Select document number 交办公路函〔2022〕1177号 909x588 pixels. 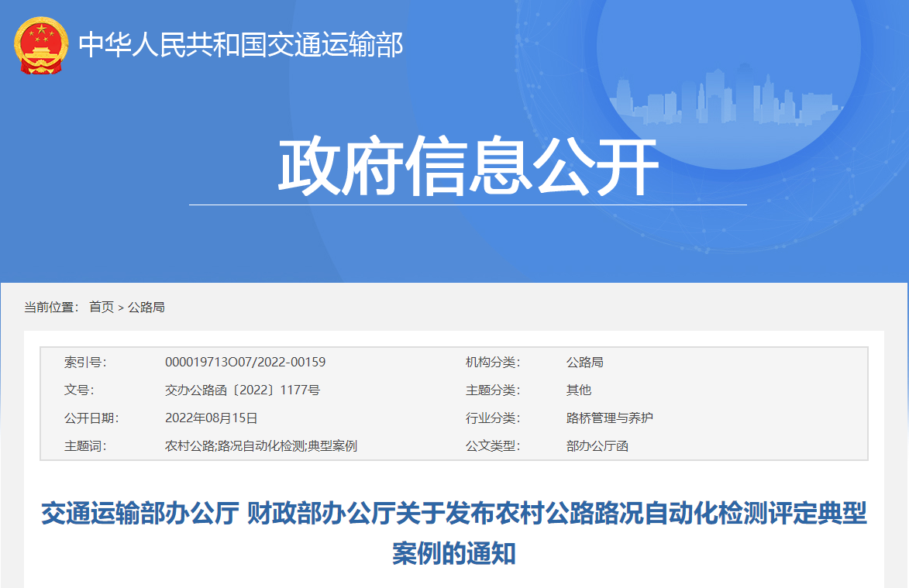pyautogui.click(x=243, y=390)
